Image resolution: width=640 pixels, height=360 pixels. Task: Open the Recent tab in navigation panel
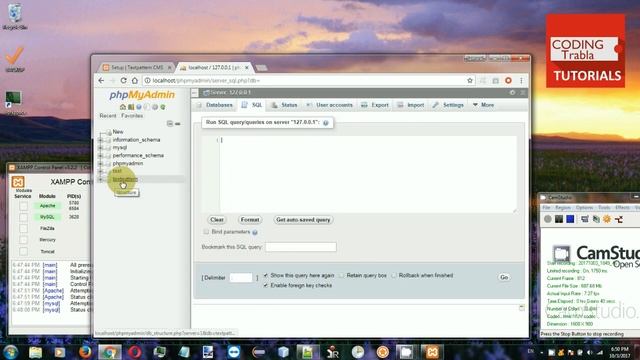(108, 116)
